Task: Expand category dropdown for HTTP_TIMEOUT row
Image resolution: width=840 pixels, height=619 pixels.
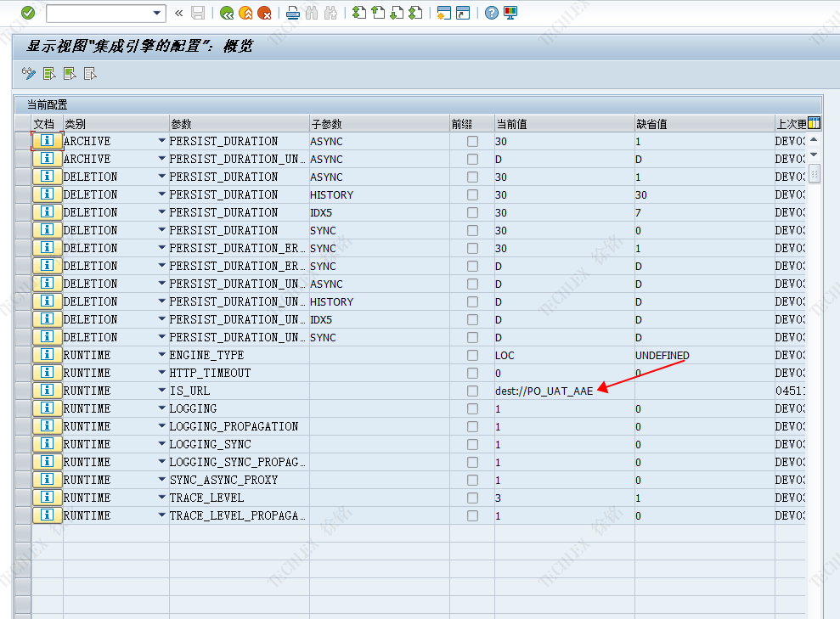Action: [161, 373]
